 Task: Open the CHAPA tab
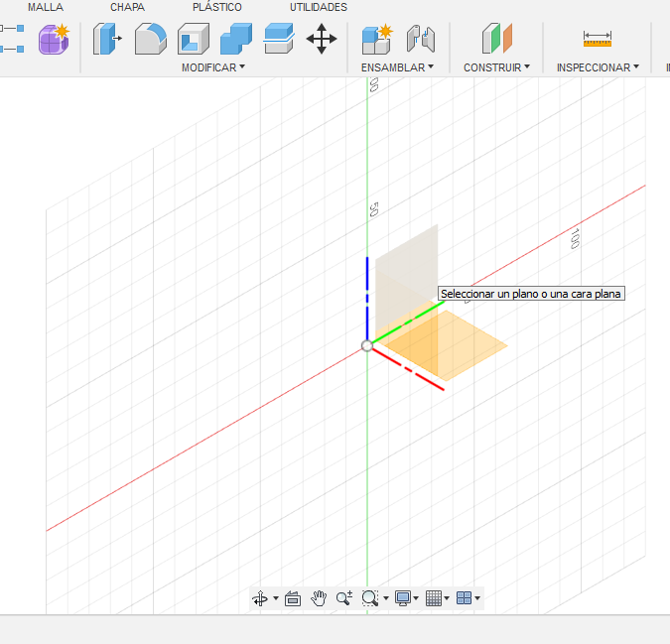click(127, 7)
